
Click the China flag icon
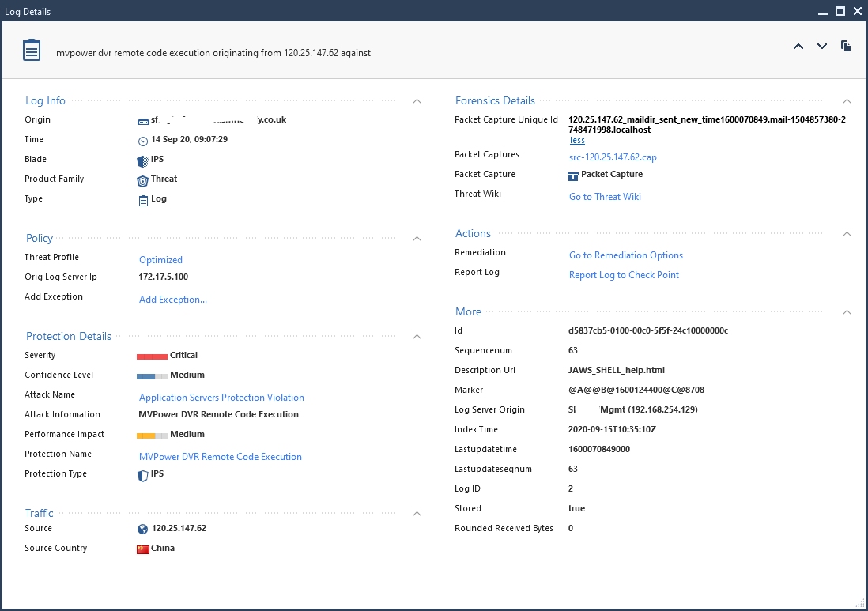coord(143,549)
